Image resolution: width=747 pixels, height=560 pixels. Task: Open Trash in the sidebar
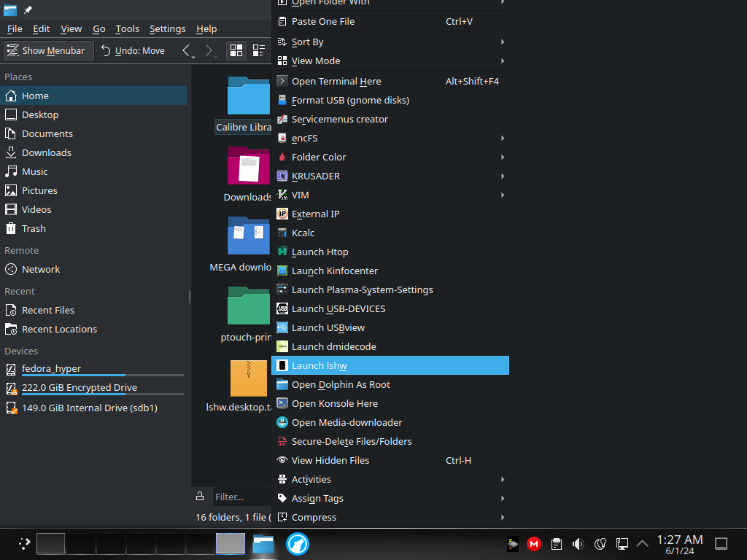[93, 228]
